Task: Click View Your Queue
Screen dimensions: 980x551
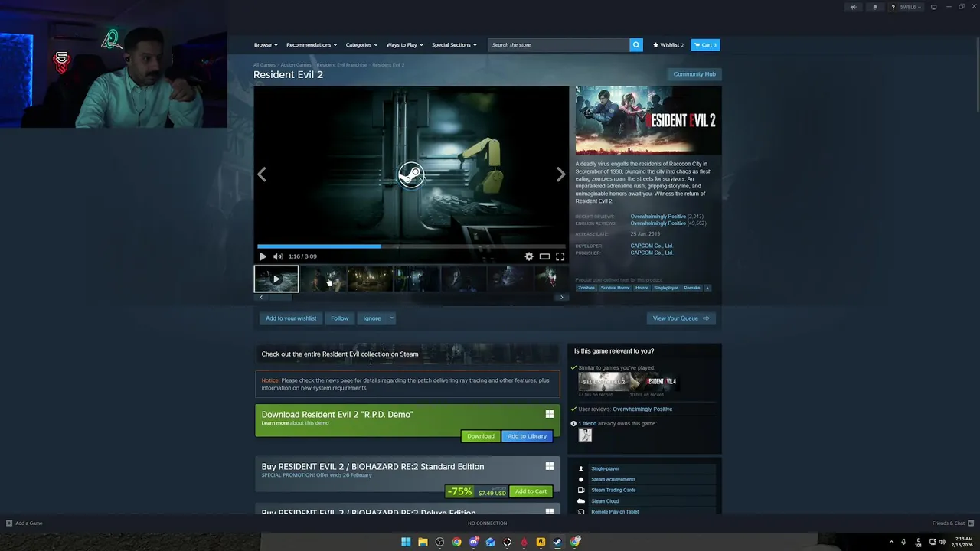Action: coord(681,318)
